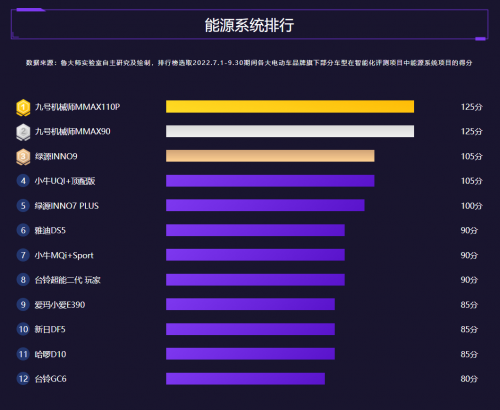Viewport: 500px width, 410px height.
Task: Select the purple bar for 台铃GC6
Action: coord(245,379)
